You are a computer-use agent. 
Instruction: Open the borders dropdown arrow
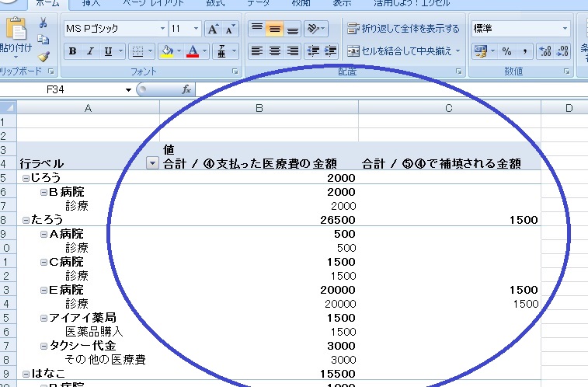151,51
